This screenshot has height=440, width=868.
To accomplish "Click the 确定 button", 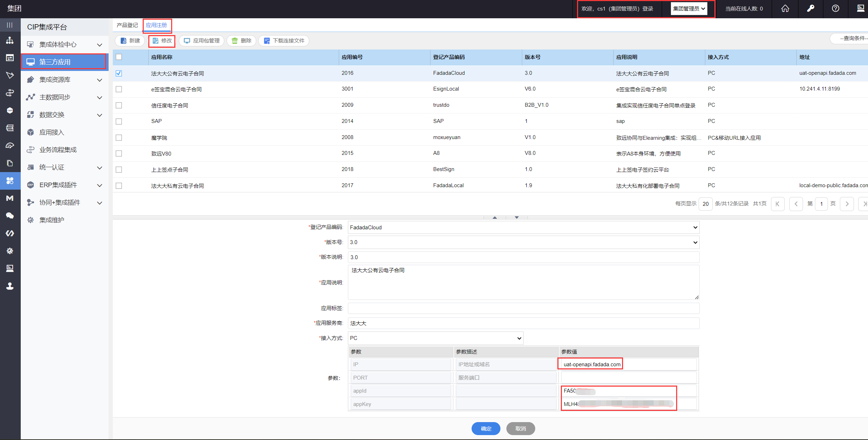I will pyautogui.click(x=486, y=428).
